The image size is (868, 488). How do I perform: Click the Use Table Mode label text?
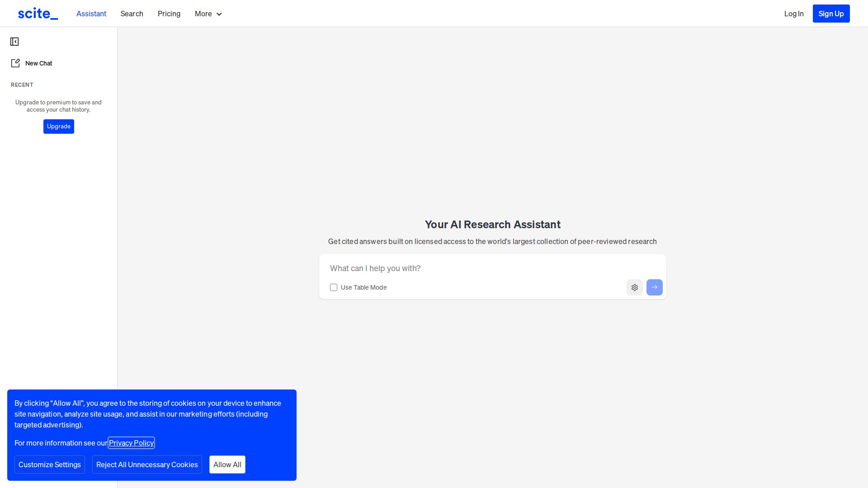point(363,287)
